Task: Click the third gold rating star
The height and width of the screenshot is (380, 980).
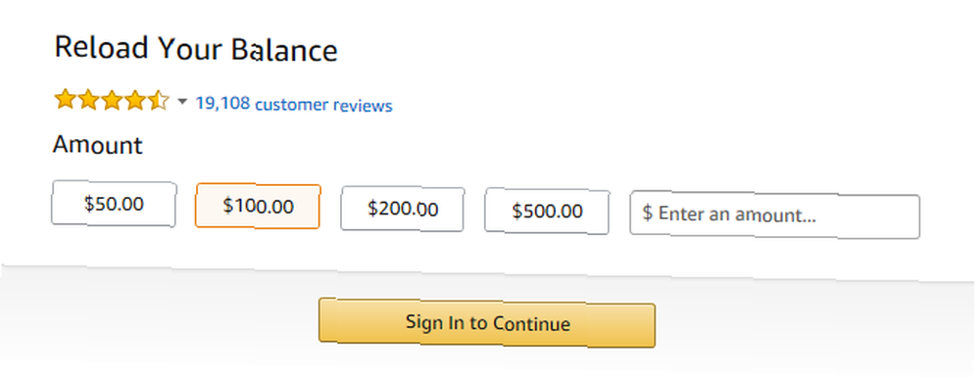Action: [112, 100]
